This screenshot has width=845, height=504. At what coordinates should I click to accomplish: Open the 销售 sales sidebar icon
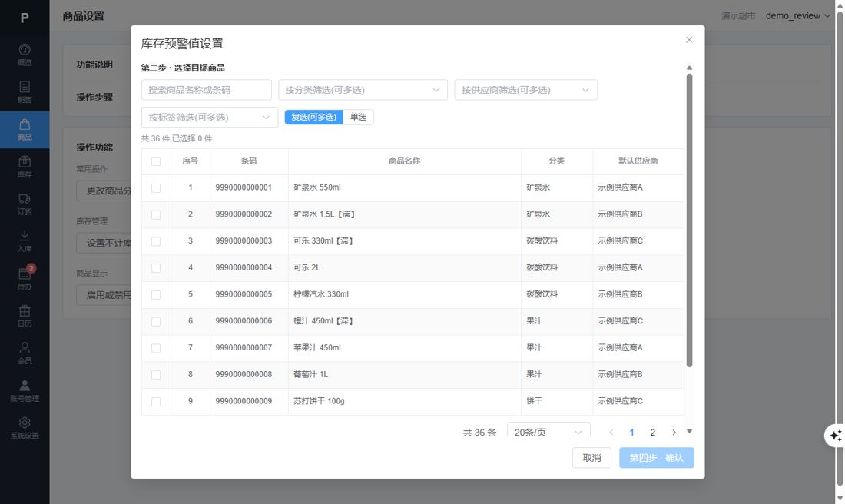[x=25, y=92]
